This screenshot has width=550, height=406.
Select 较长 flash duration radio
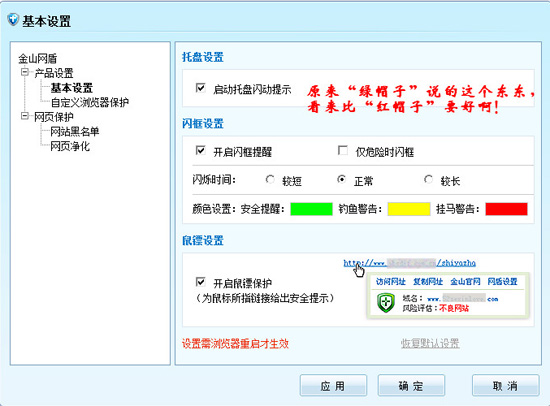click(x=428, y=180)
